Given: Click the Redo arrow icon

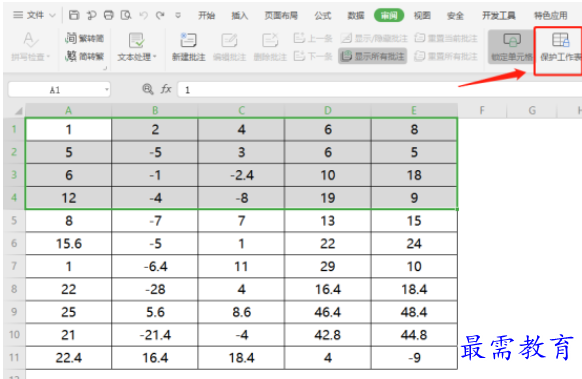Looking at the screenshot, I should point(160,15).
